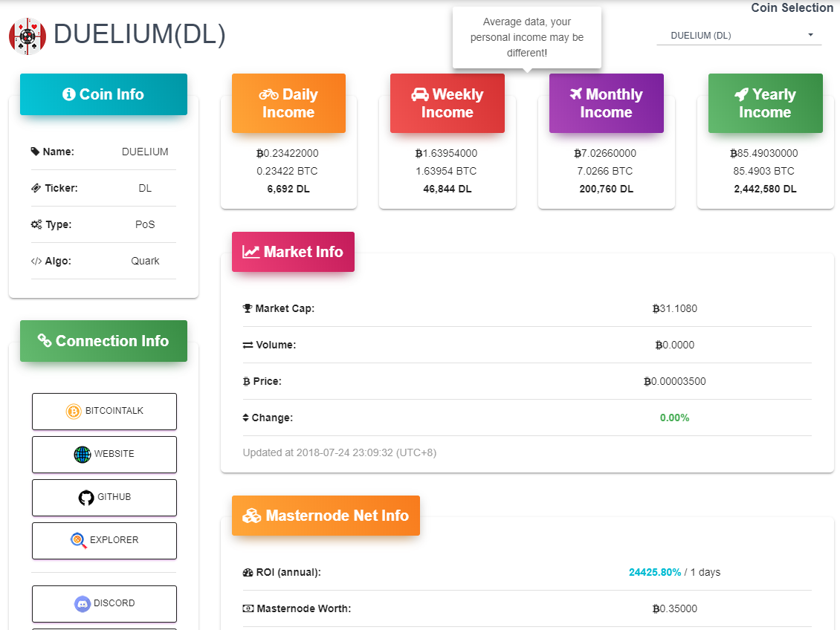This screenshot has height=630, width=840.
Task: Click the car icon on Weekly Income
Action: pyautogui.click(x=420, y=95)
